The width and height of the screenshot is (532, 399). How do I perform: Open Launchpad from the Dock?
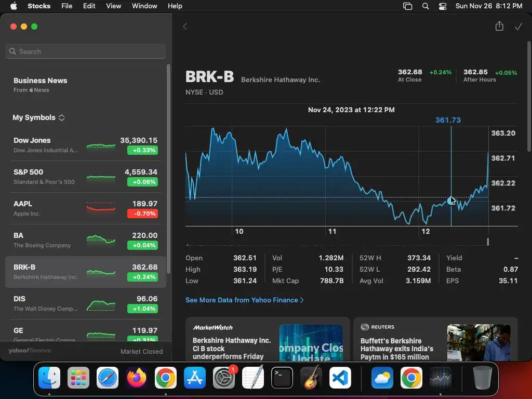[78, 378]
